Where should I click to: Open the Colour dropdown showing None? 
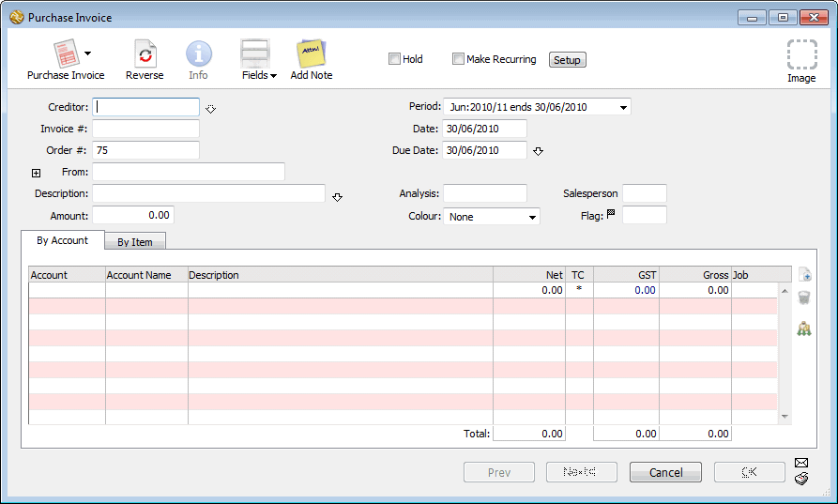492,217
